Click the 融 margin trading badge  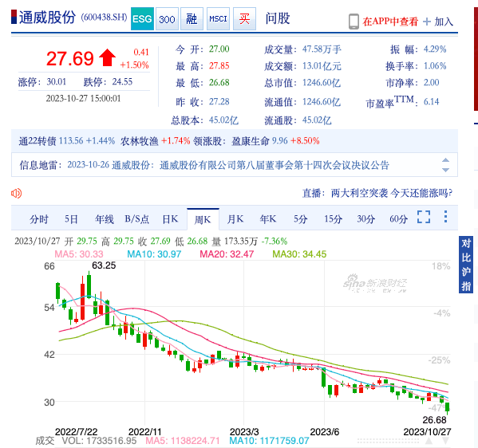tap(192, 19)
